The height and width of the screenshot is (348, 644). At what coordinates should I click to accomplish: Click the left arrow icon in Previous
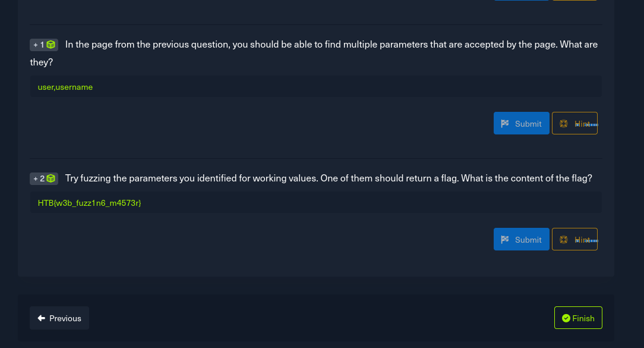point(42,318)
